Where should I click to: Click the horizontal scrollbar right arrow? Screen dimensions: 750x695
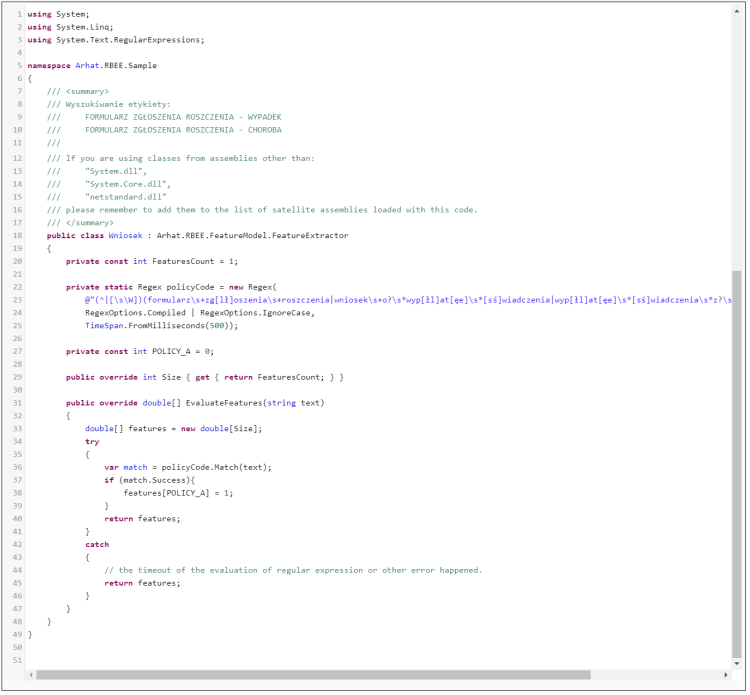point(728,675)
